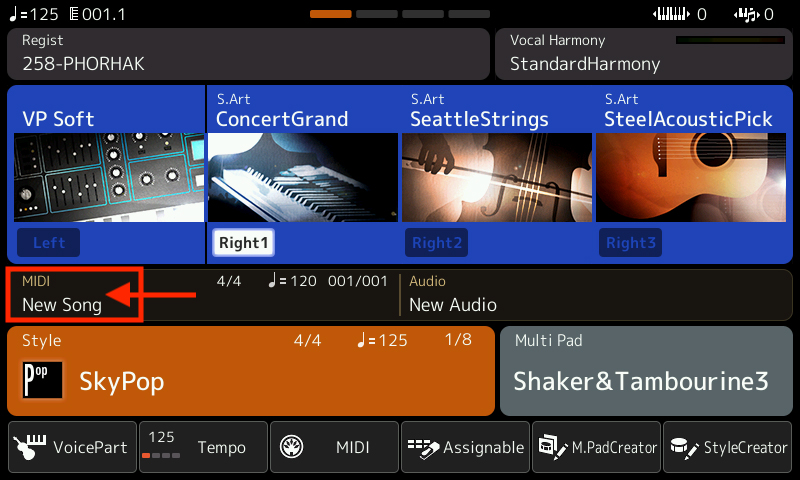Screen dimensions: 800x480
Task: Click the MIDI song tempo value 120
Action: pos(292,281)
